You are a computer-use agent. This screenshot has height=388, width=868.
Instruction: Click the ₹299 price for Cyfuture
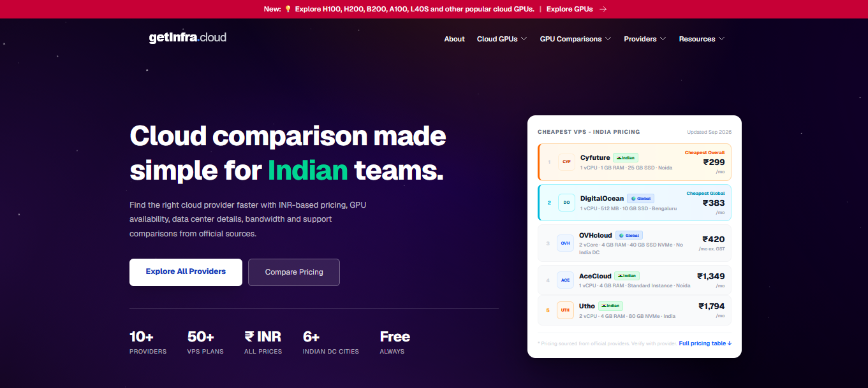pos(714,162)
